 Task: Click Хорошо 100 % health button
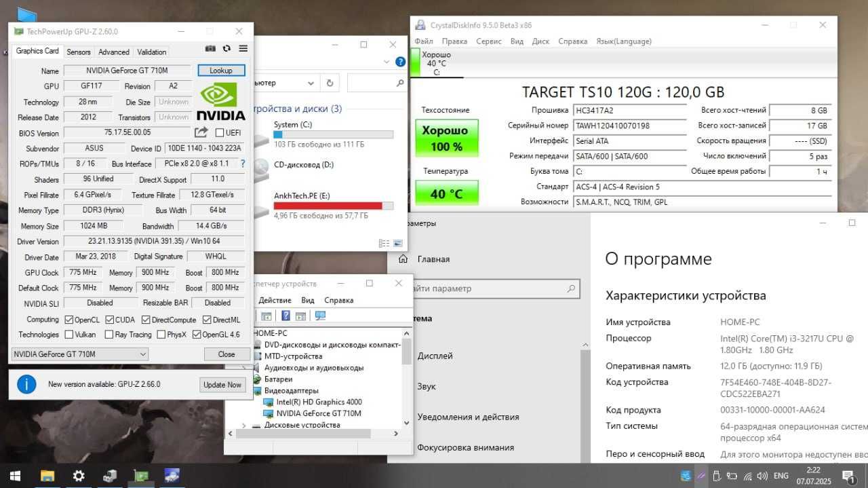(x=446, y=138)
